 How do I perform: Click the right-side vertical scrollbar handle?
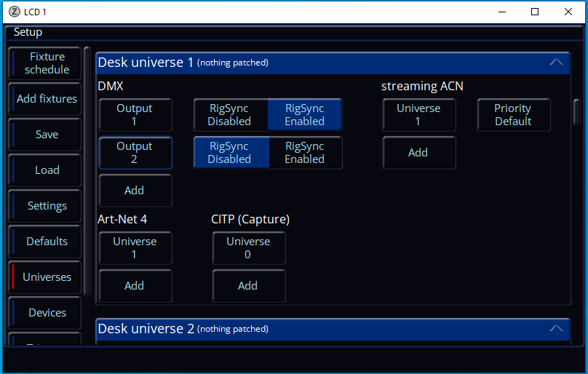coord(576,111)
